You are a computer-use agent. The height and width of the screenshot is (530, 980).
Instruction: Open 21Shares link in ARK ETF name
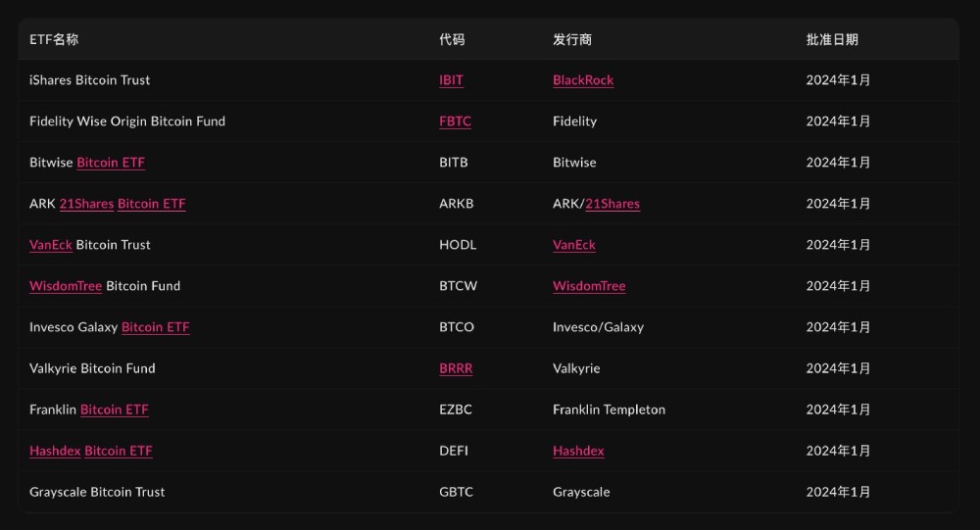tap(86, 204)
